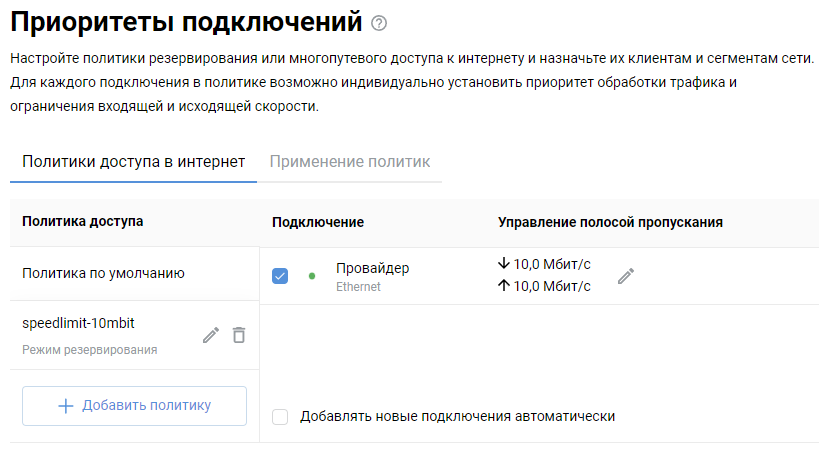Click the Политика доступа column header

tap(82, 221)
